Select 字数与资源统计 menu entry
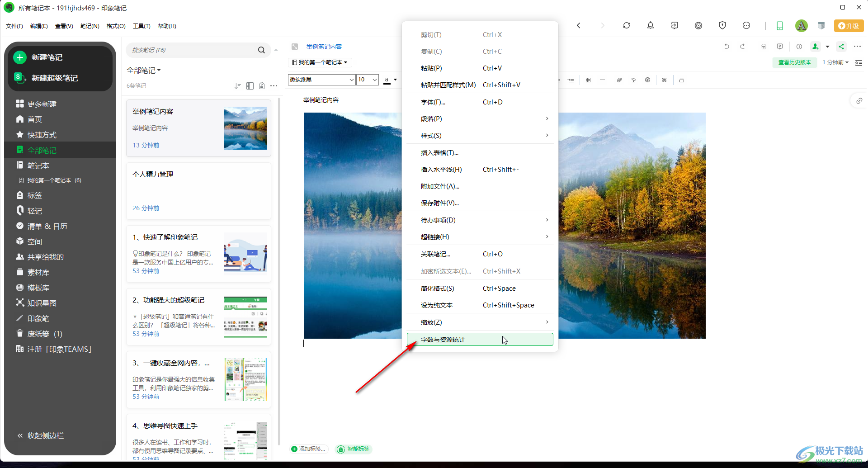868x468 pixels. click(x=480, y=340)
